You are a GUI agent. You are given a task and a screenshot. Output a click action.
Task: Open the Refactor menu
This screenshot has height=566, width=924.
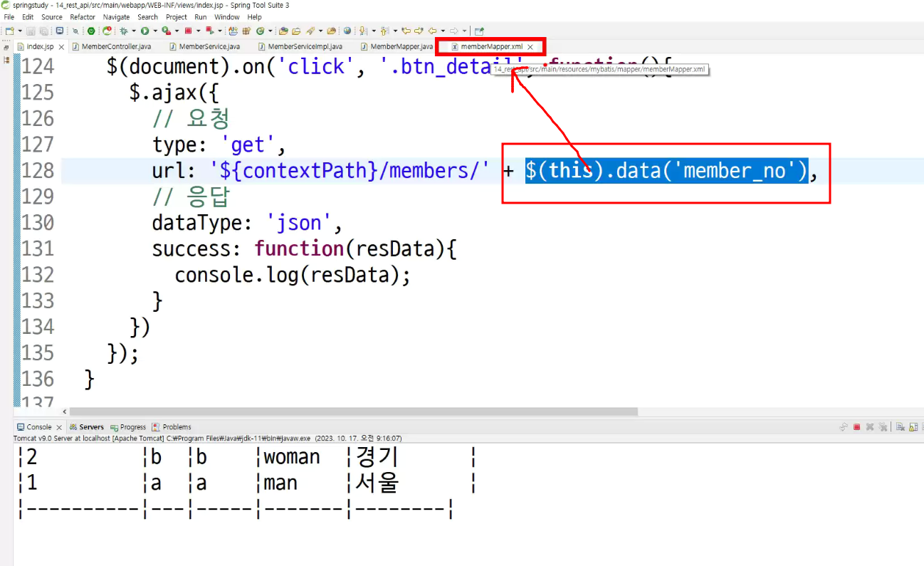click(x=83, y=17)
